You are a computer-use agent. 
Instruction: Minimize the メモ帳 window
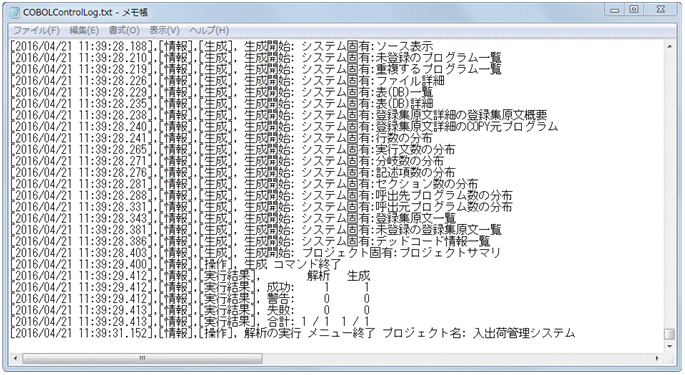615,10
